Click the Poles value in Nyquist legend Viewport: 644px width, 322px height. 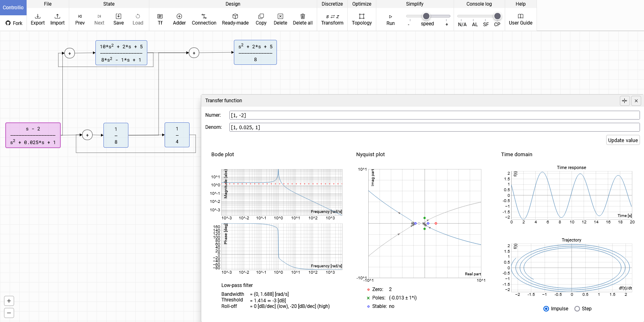pyautogui.click(x=403, y=298)
